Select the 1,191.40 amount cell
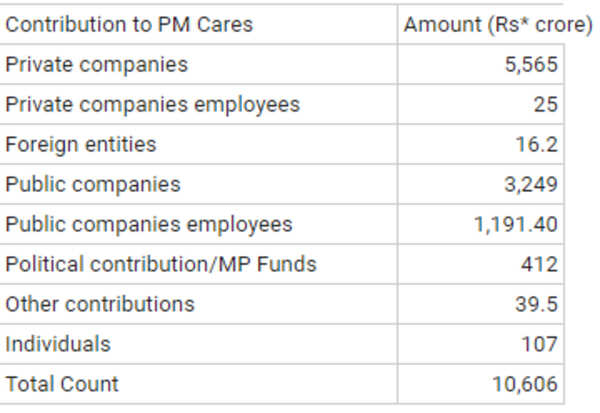The height and width of the screenshot is (413, 600). click(516, 225)
